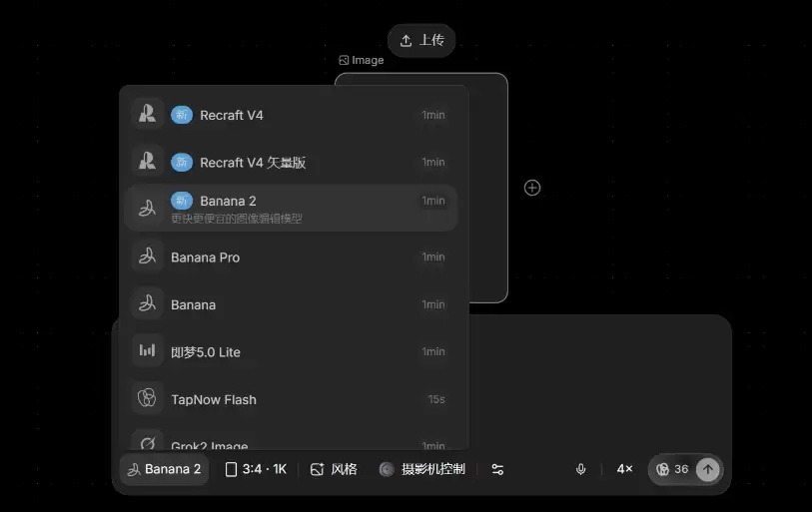Open the 摄影机控制 camera control menu
Image resolution: width=812 pixels, height=512 pixels.
click(x=422, y=469)
